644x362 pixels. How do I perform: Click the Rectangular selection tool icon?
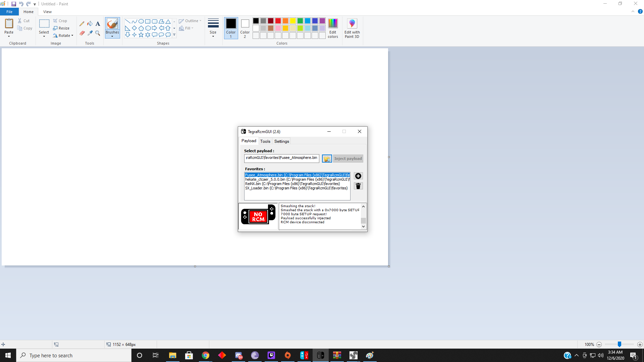pos(44,23)
